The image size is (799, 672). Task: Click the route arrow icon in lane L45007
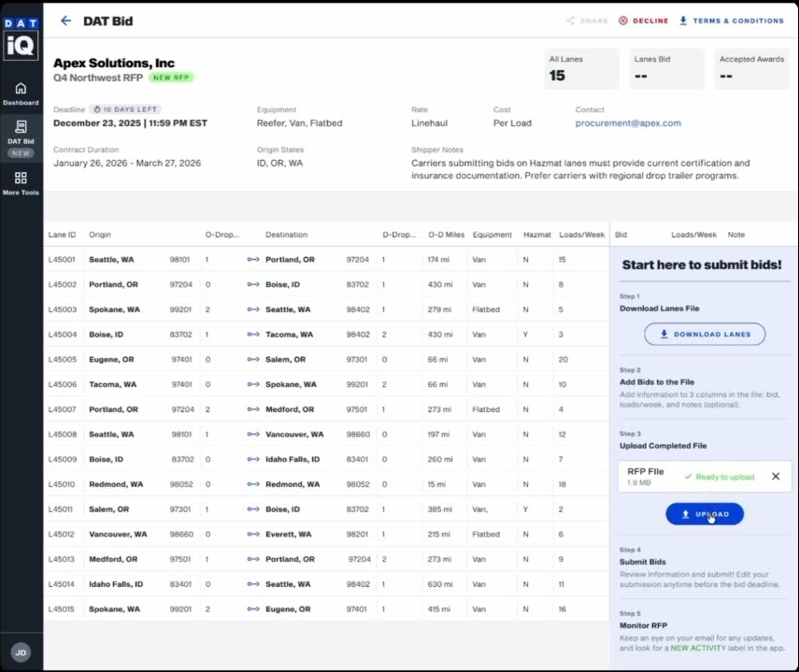(253, 409)
